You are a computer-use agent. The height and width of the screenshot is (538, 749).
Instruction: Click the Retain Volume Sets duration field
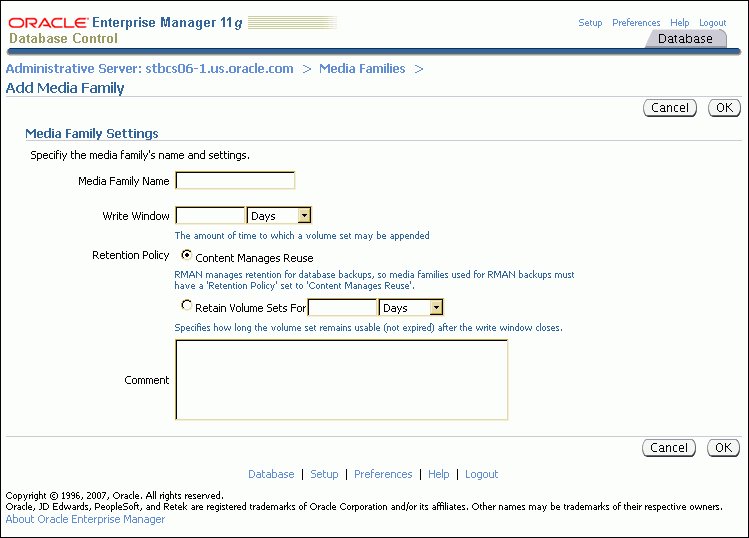342,308
